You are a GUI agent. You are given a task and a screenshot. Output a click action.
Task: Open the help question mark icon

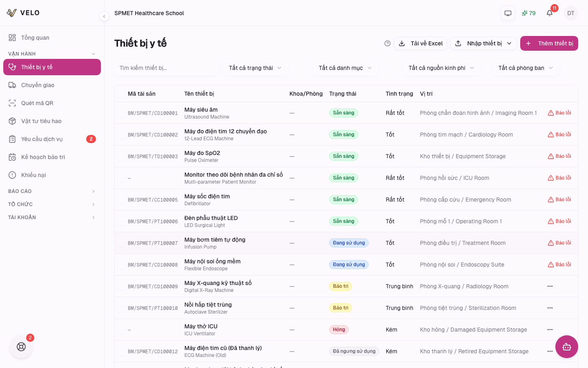[388, 43]
